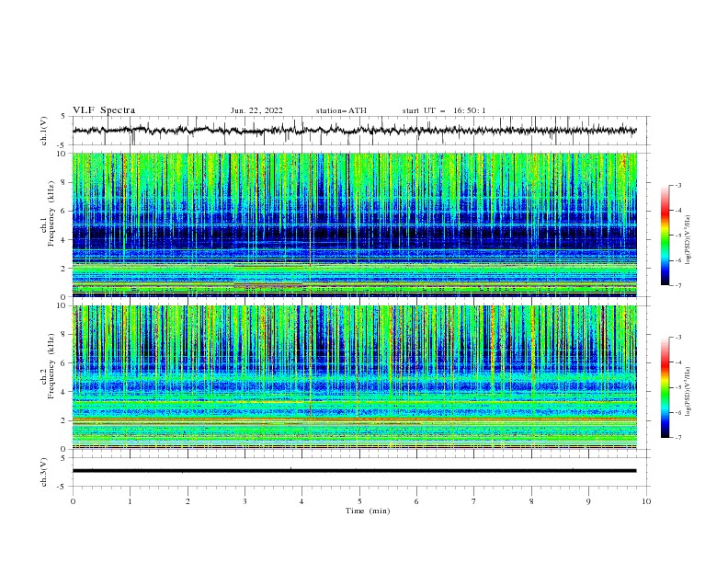
Task: Click the 'Time (min)' axis title
Action: [x=368, y=511]
